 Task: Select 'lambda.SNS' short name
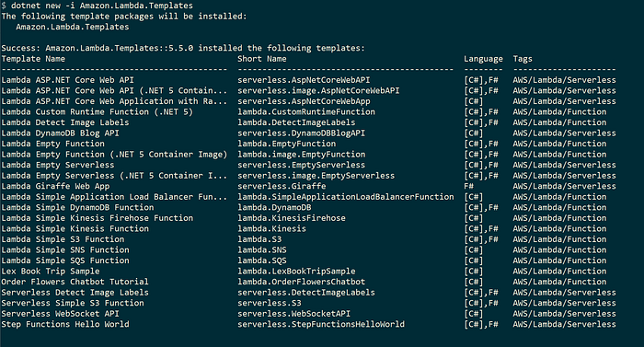[262, 250]
